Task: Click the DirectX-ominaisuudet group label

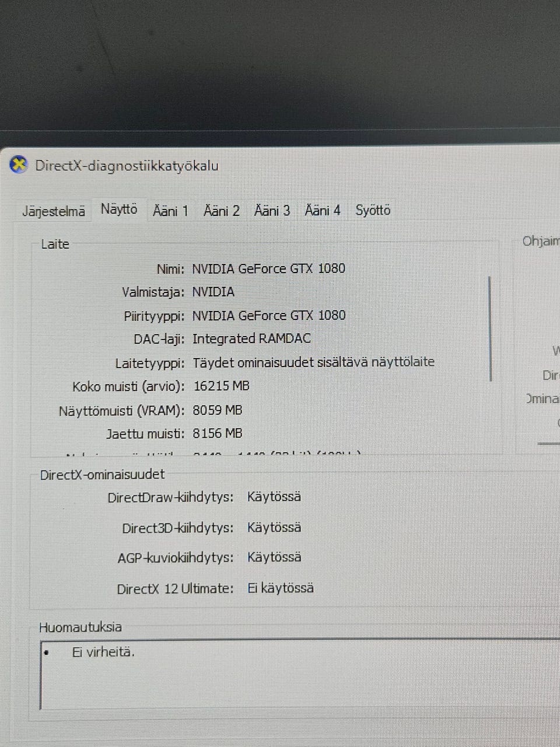Action: tap(102, 474)
